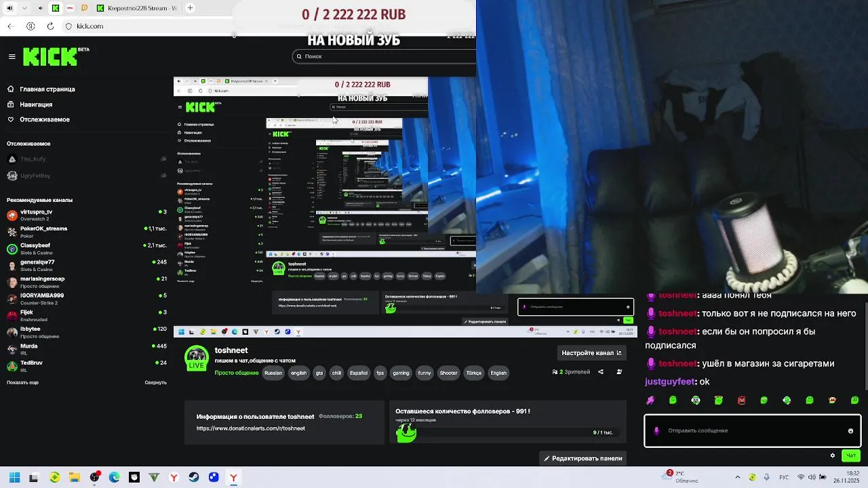868x488 pixels.
Task: Click the Поиск search field
Action: (x=385, y=56)
